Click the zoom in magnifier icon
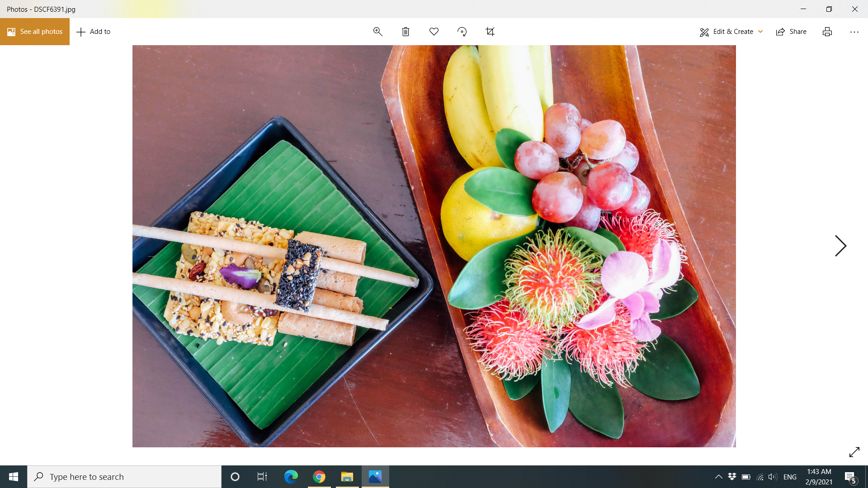Viewport: 868px width, 488px height. [x=377, y=32]
